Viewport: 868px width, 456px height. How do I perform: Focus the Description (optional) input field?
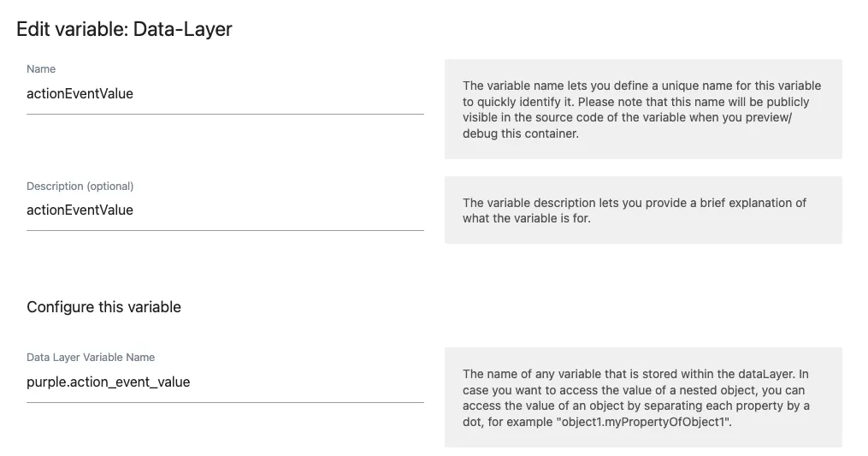[x=225, y=210]
